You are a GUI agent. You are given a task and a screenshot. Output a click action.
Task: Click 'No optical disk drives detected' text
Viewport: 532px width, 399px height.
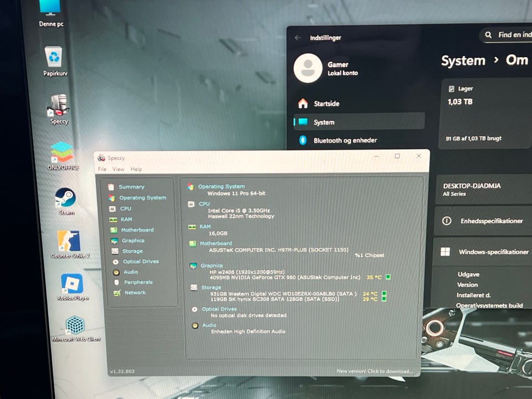pos(249,315)
